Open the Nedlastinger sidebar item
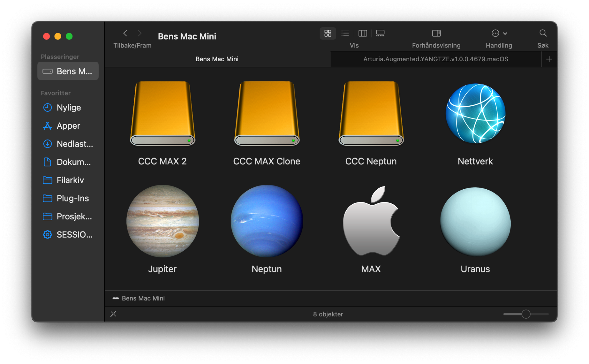The image size is (589, 364). point(68,144)
